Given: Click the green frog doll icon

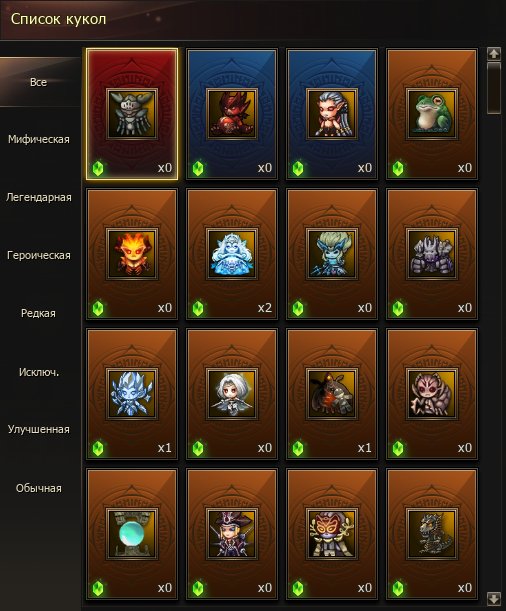Looking at the screenshot, I should pos(432,114).
